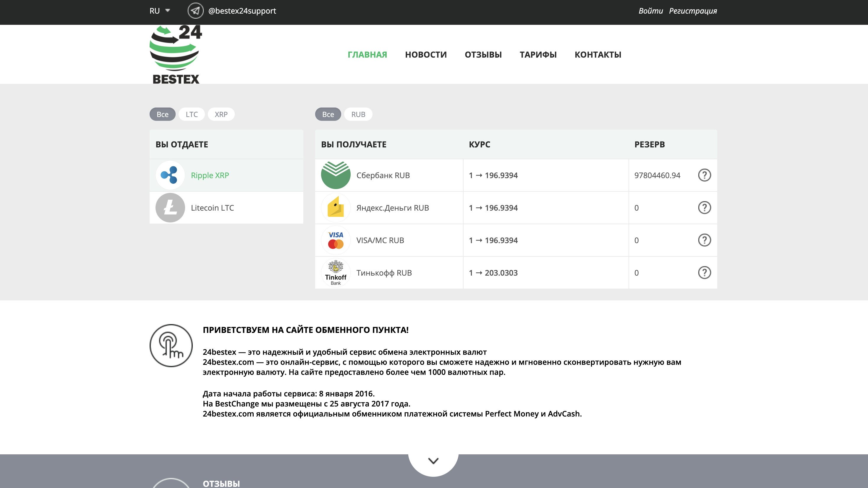
Task: Click the Telegram support icon
Action: point(195,11)
